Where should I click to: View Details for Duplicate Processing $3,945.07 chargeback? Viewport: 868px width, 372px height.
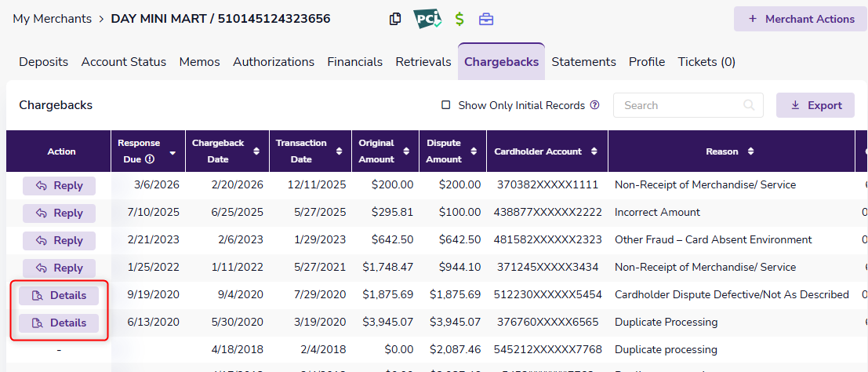[59, 323]
